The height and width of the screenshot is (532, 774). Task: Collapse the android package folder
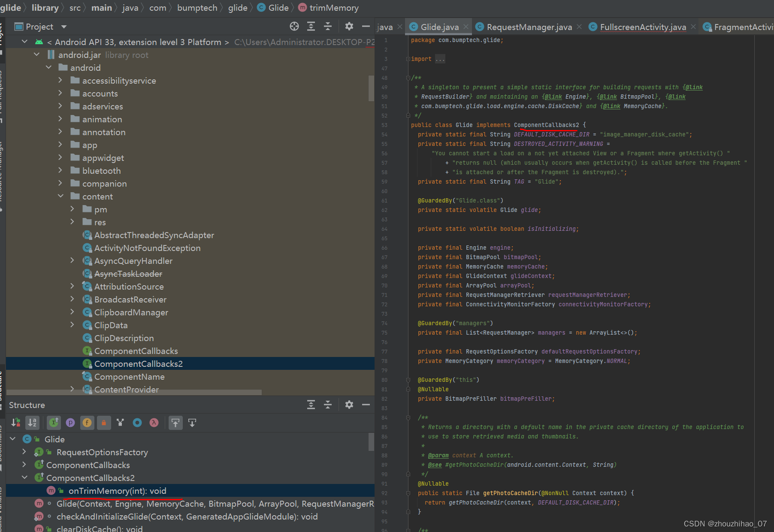click(x=48, y=67)
